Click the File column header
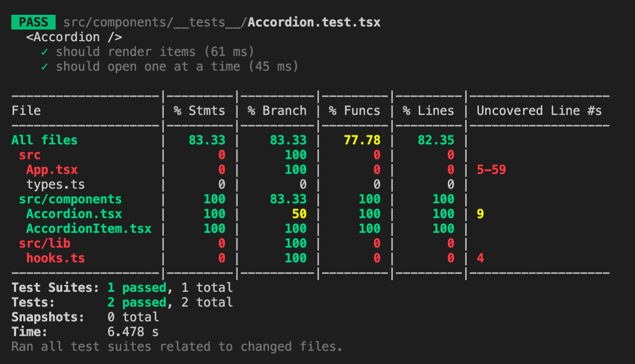Screen dimensions: 635x364 pyautogui.click(x=26, y=111)
